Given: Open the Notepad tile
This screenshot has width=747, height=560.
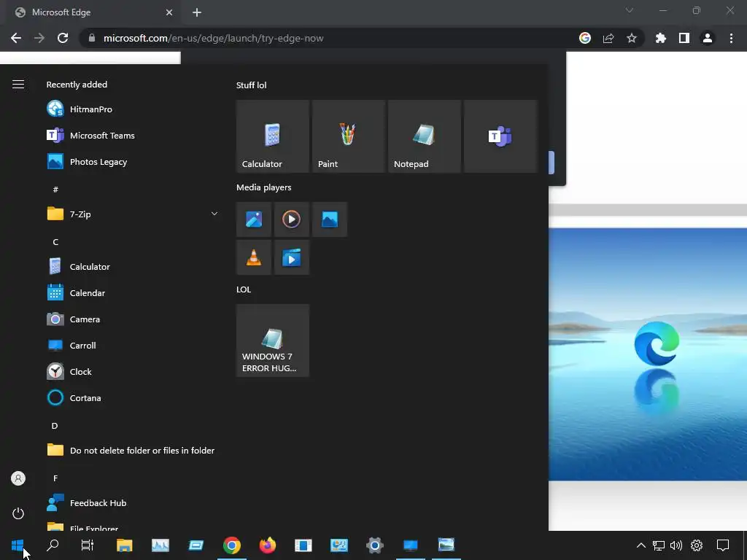Looking at the screenshot, I should coord(425,136).
